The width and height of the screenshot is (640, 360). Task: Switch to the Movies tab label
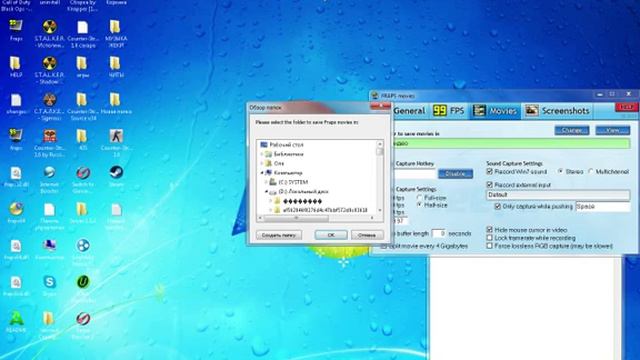tap(502, 111)
